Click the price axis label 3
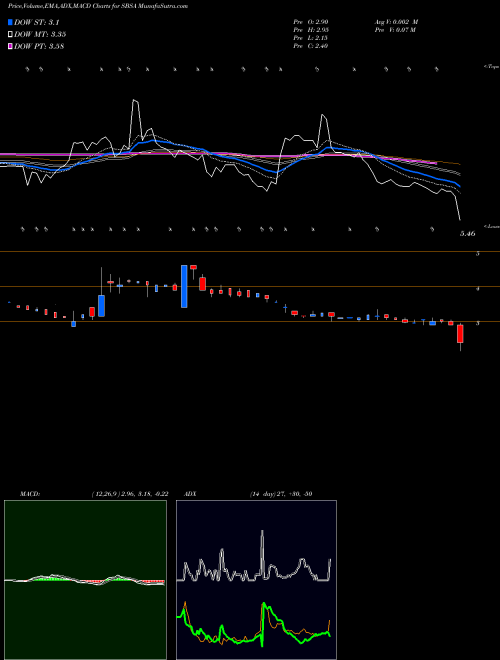This screenshot has width=500, height=660. 477,323
